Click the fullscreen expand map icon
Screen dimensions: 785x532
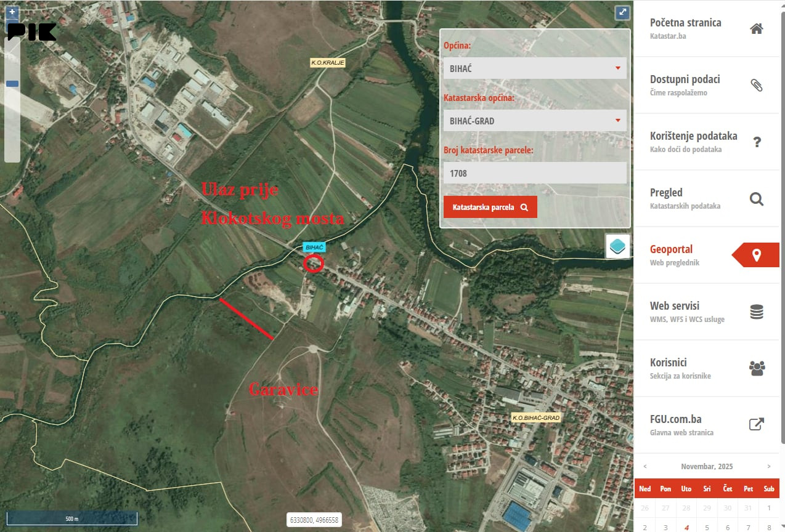coord(622,13)
